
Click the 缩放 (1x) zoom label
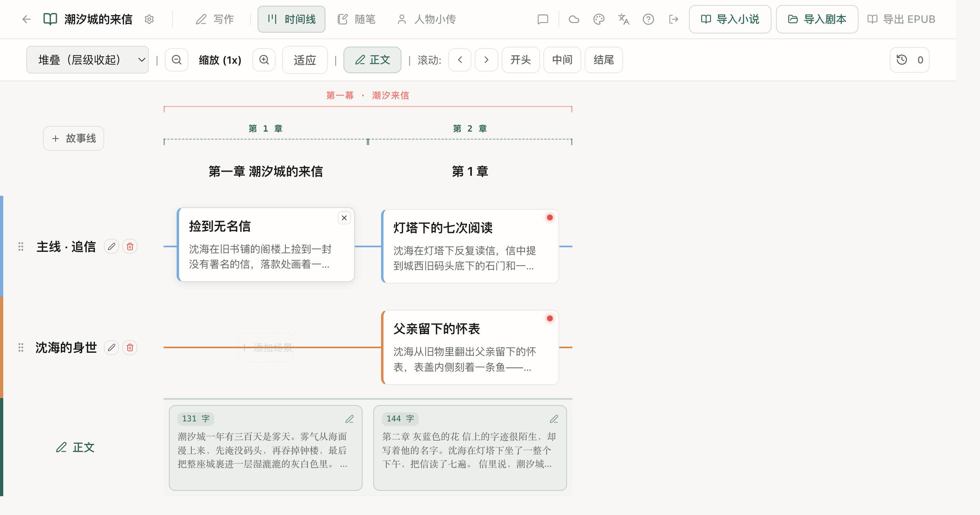pos(220,60)
